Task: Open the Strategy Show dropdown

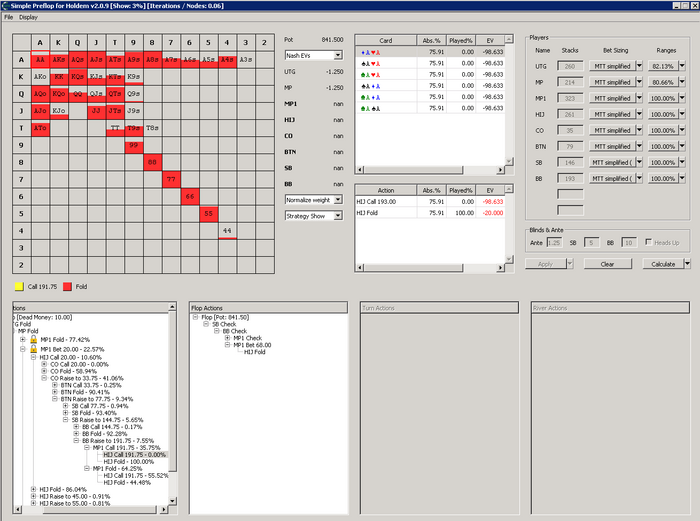Action: pyautogui.click(x=338, y=216)
